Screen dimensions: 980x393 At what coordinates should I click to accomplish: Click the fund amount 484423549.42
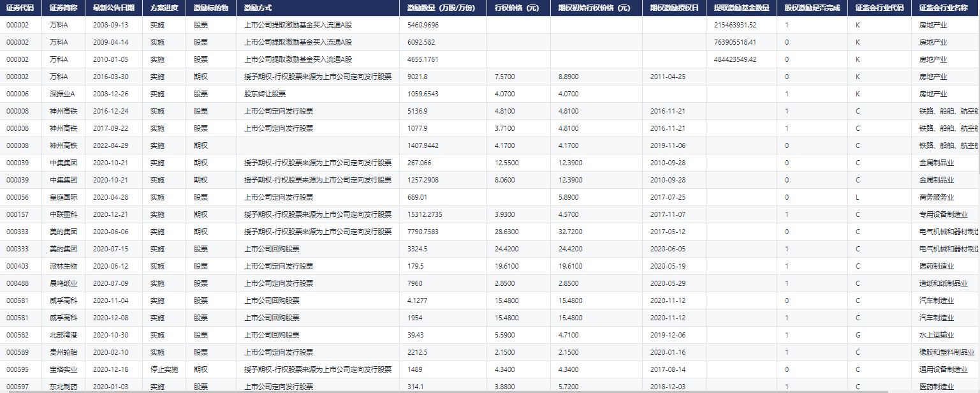pos(735,59)
